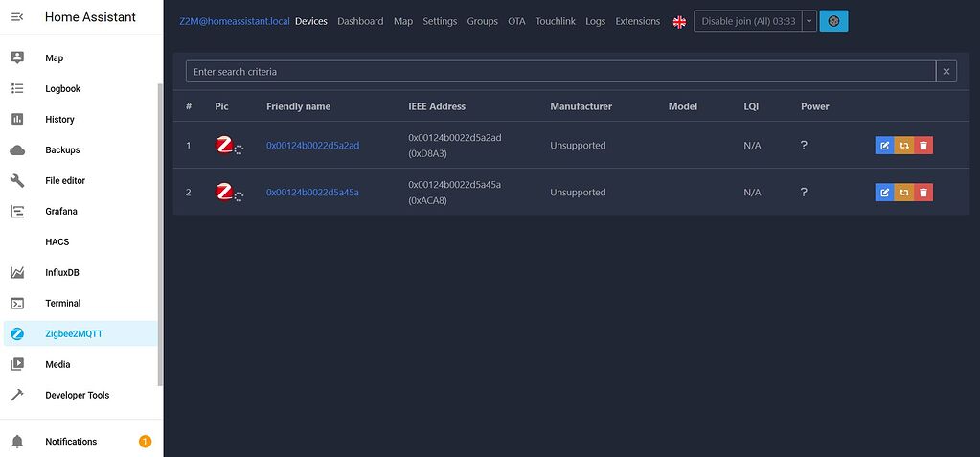
Task: Open Notifications bell icon
Action: tap(17, 442)
